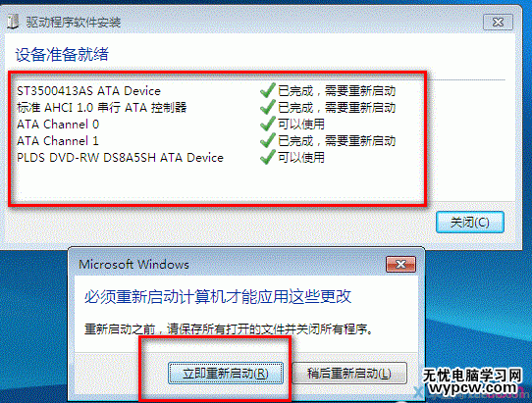Select ST3500413AS ATA Device entry
This screenshot has height=403, width=532.
click(88, 91)
